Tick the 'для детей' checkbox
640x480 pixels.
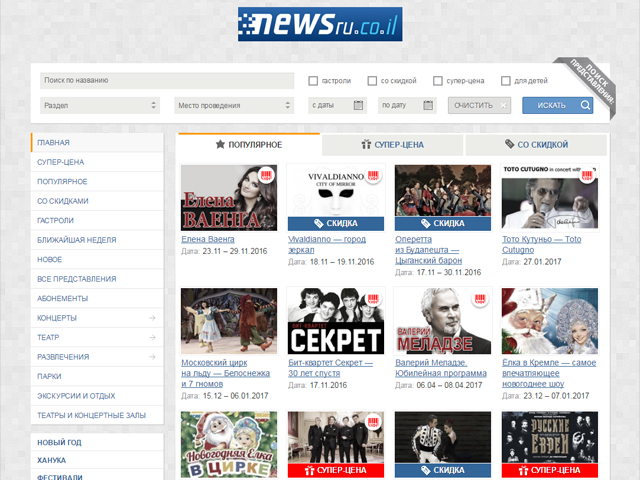click(x=506, y=81)
